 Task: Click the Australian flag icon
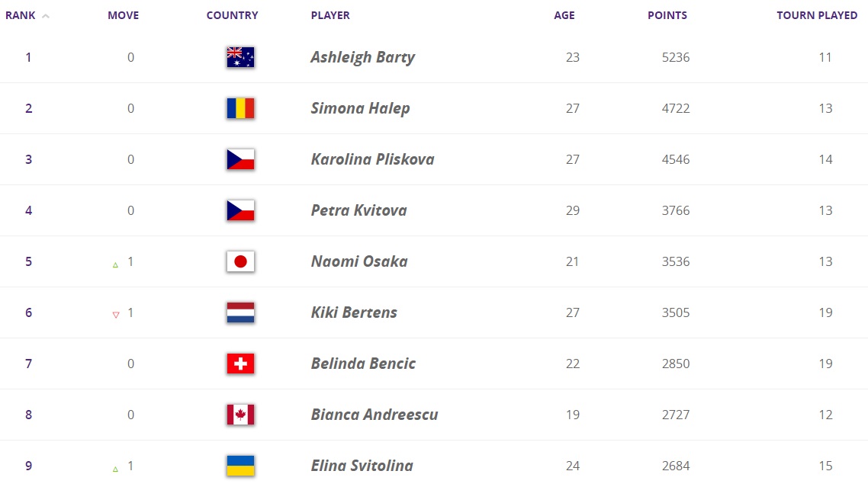[240, 57]
